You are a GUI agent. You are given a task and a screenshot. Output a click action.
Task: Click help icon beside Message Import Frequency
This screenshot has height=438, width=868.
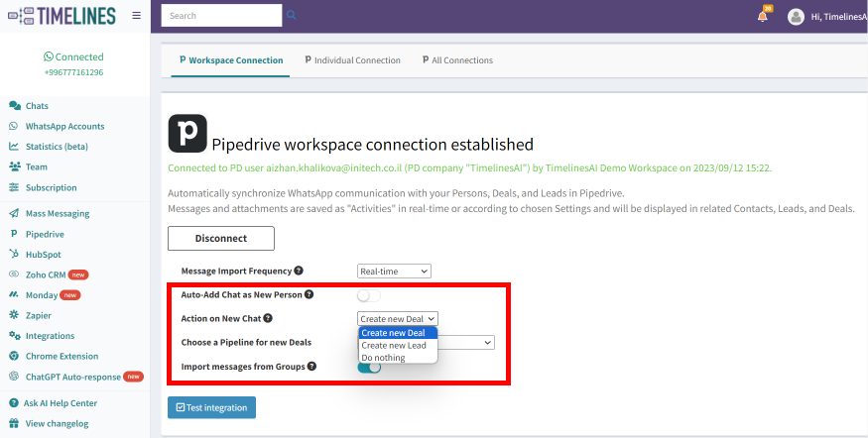pos(299,271)
